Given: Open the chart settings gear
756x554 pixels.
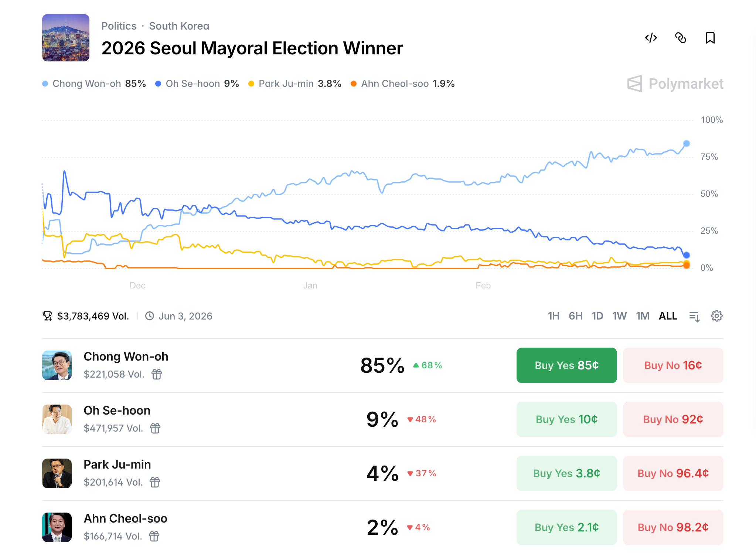Looking at the screenshot, I should click(x=716, y=316).
